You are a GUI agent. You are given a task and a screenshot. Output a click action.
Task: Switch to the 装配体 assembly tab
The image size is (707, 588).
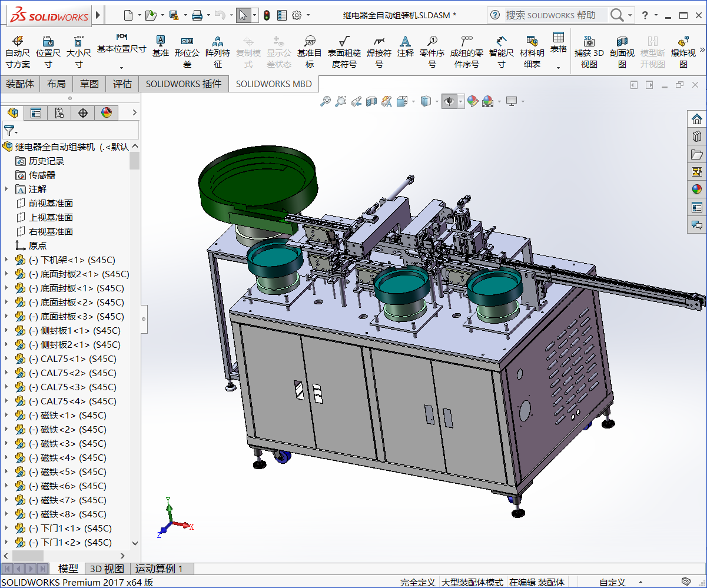pyautogui.click(x=20, y=84)
